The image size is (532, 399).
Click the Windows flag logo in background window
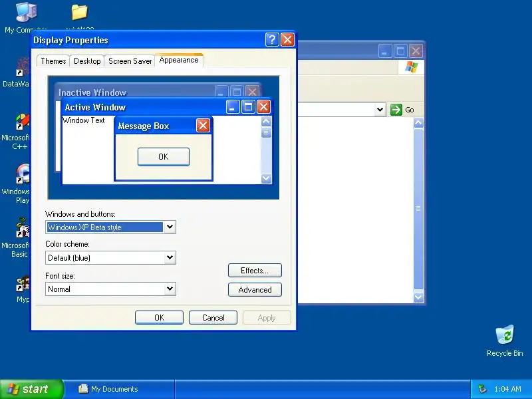(x=411, y=67)
